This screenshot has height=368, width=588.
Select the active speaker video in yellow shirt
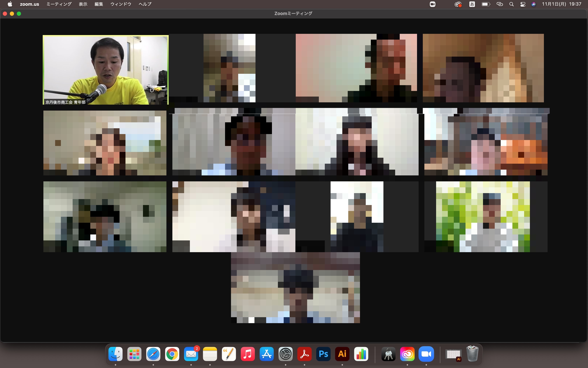[x=106, y=70]
